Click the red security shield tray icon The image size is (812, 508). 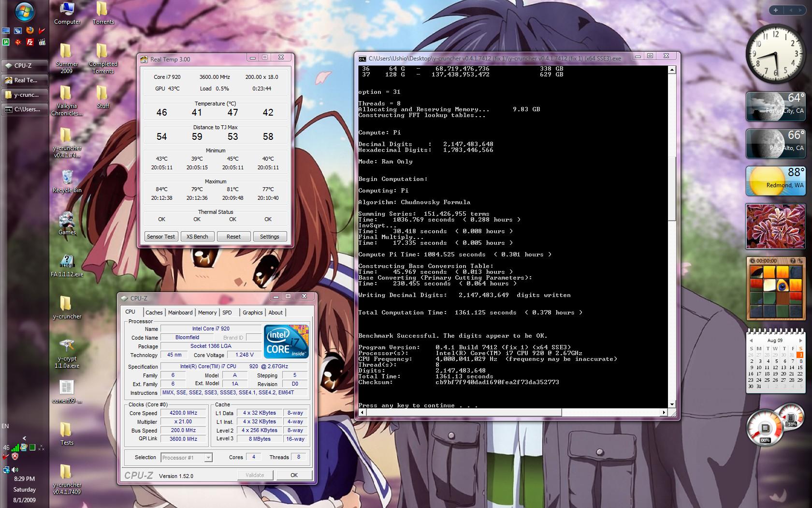point(15,456)
